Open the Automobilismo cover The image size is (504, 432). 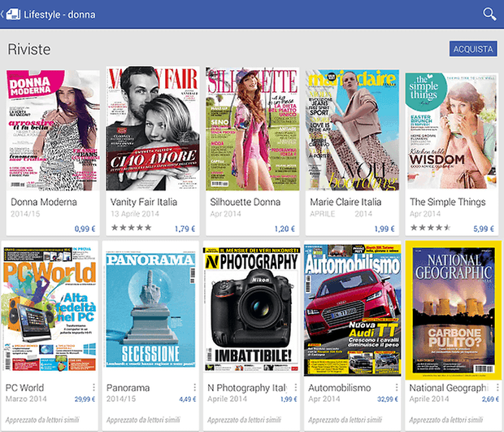(352, 310)
